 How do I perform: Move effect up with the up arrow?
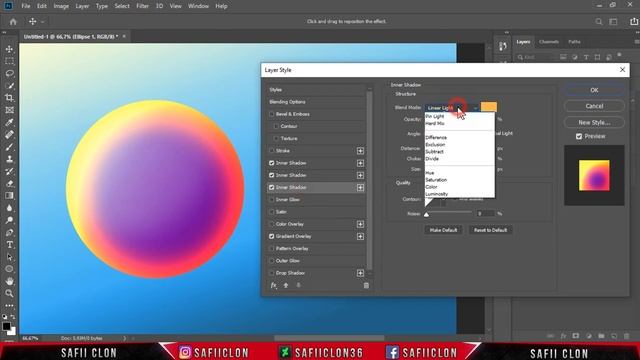286,285
